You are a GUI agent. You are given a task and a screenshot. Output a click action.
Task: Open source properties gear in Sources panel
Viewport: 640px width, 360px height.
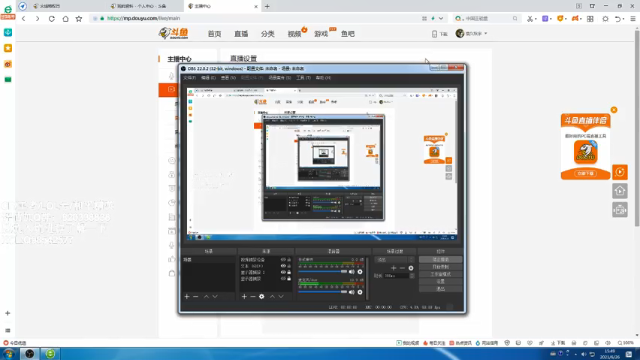[262, 297]
